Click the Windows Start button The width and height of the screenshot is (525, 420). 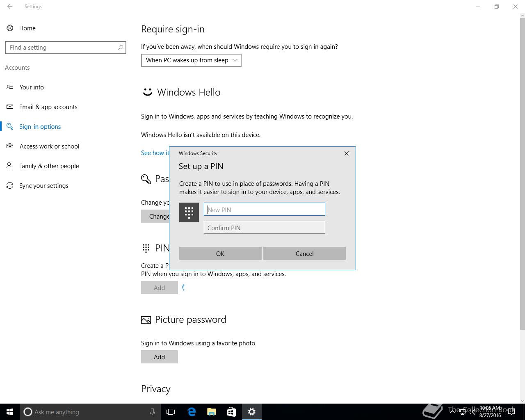10,412
